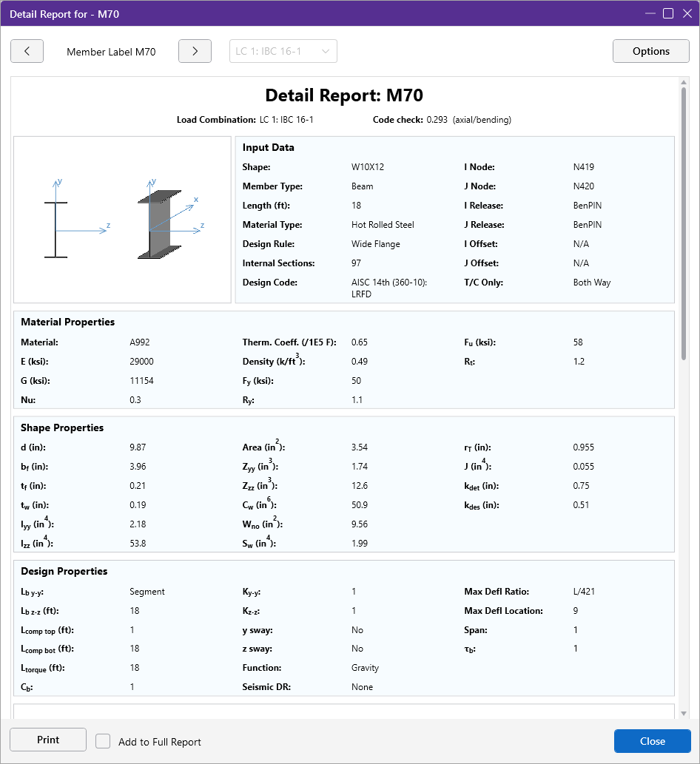Select the Material Properties section header
Viewport: 700px width, 764px height.
coord(67,322)
